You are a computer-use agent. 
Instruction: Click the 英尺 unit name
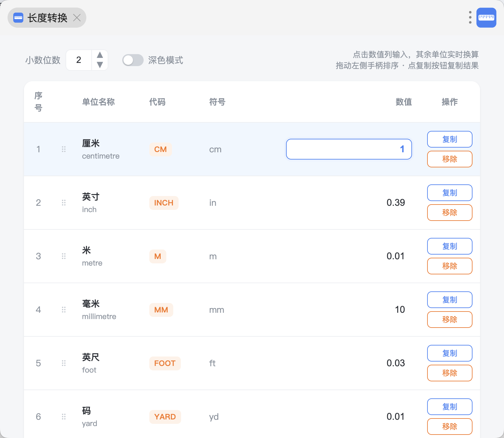pos(91,357)
